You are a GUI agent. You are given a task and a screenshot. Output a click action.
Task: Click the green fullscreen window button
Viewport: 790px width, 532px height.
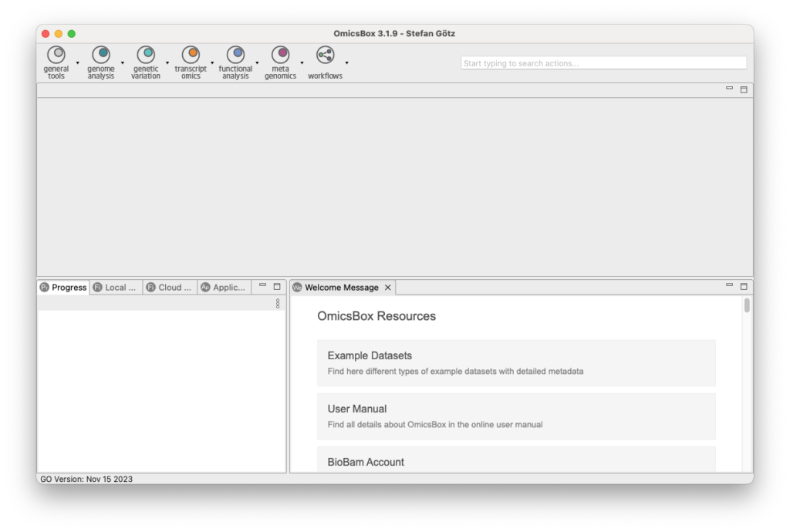pos(72,34)
